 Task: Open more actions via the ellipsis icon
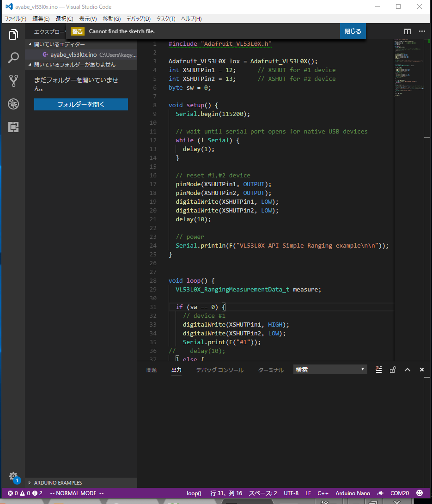(x=422, y=31)
